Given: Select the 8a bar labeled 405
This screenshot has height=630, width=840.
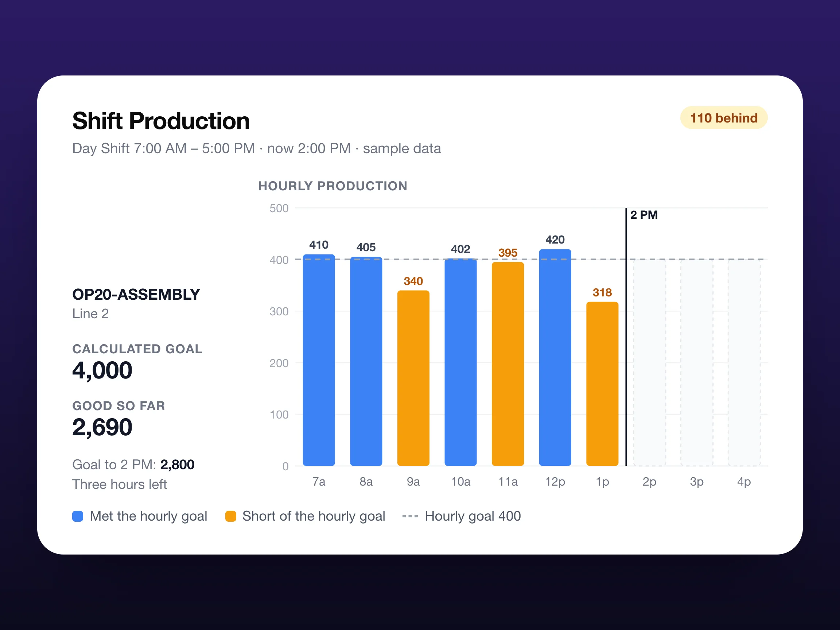Looking at the screenshot, I should (366, 361).
